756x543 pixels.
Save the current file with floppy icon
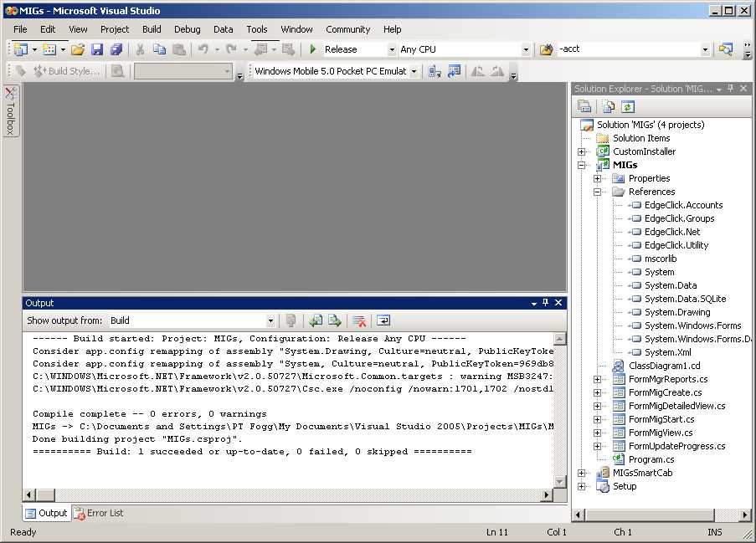97,49
